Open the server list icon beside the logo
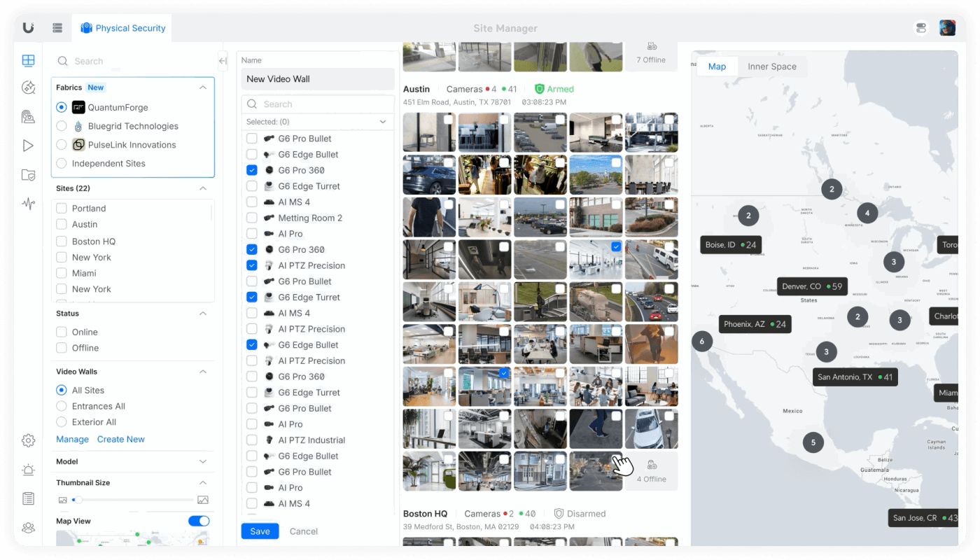Viewport: 980px width, 560px height. click(57, 28)
